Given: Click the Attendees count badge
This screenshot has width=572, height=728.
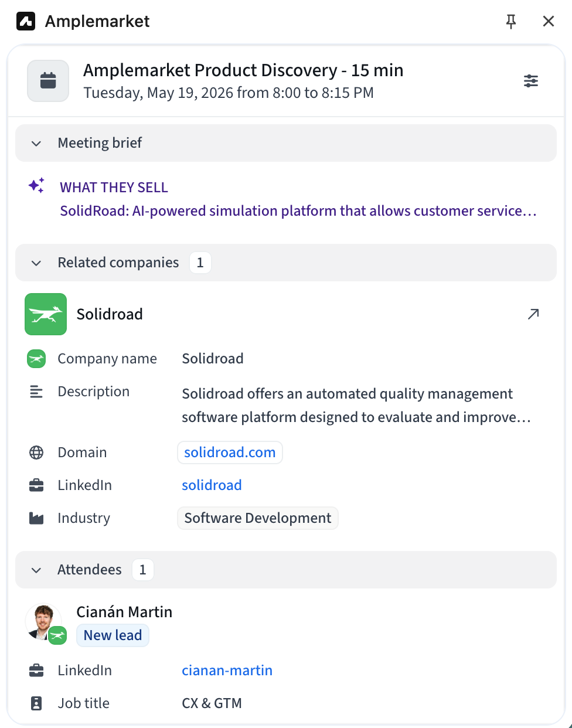Looking at the screenshot, I should (x=142, y=570).
